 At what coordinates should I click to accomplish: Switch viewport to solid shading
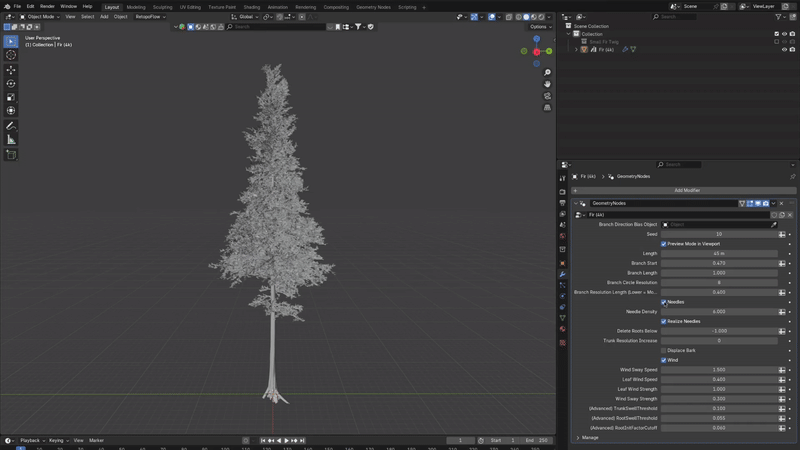pyautogui.click(x=526, y=17)
